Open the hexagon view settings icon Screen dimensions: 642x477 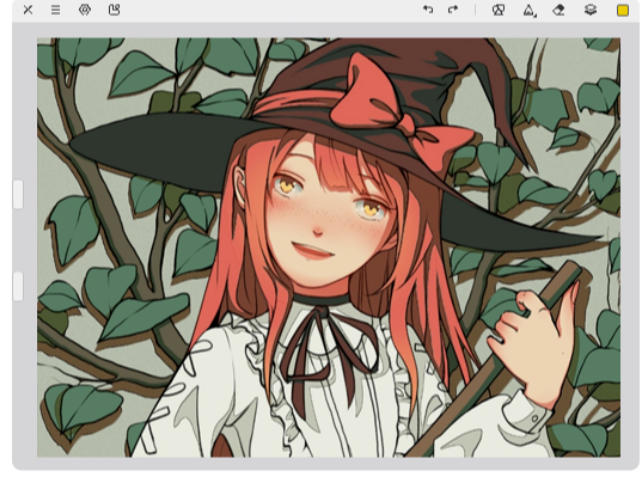84,10
